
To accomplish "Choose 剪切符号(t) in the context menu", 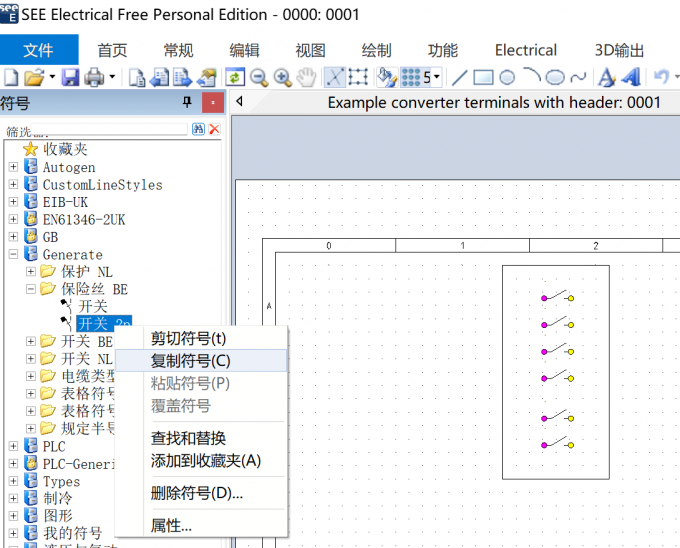I will (x=201, y=338).
